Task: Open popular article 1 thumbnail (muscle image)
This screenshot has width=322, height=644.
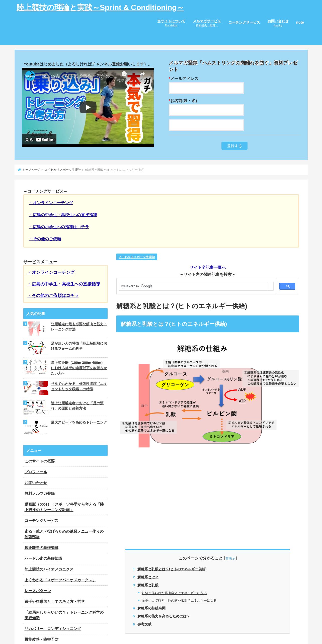Action: tap(36, 329)
